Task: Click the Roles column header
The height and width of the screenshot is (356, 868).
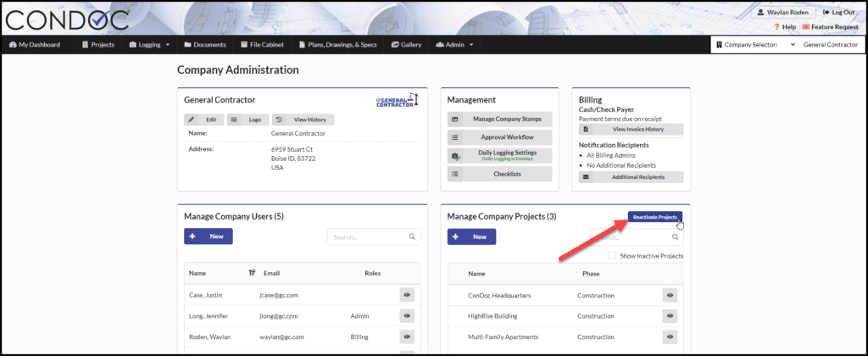Action: 373,273
